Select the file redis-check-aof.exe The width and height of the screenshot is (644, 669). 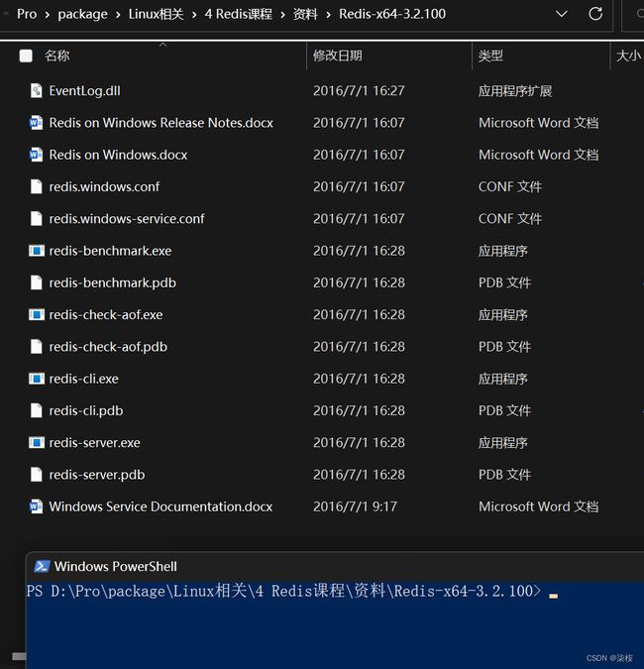[106, 314]
